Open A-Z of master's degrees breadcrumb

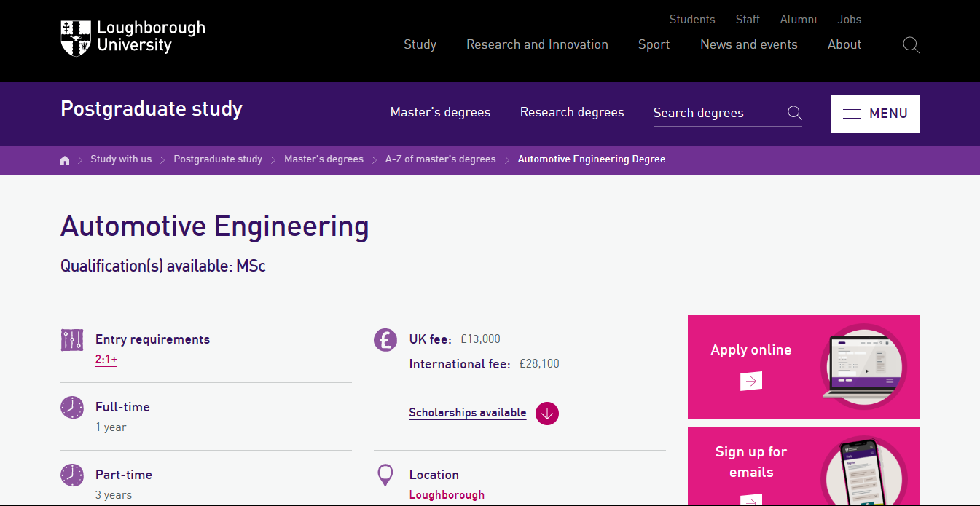440,159
